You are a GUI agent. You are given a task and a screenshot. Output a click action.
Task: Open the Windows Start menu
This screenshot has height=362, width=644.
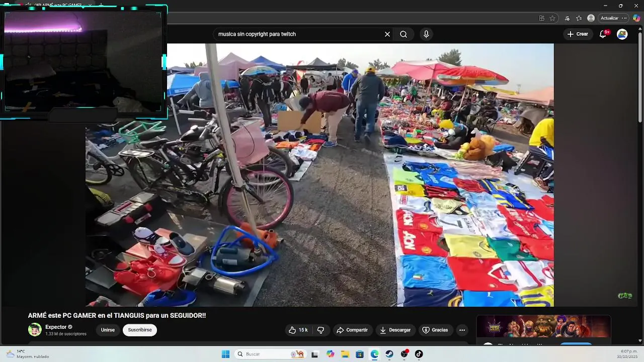pos(225,354)
